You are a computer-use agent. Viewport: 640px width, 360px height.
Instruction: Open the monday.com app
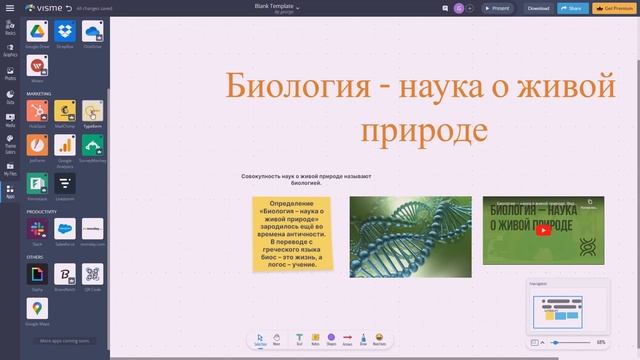coord(93,229)
